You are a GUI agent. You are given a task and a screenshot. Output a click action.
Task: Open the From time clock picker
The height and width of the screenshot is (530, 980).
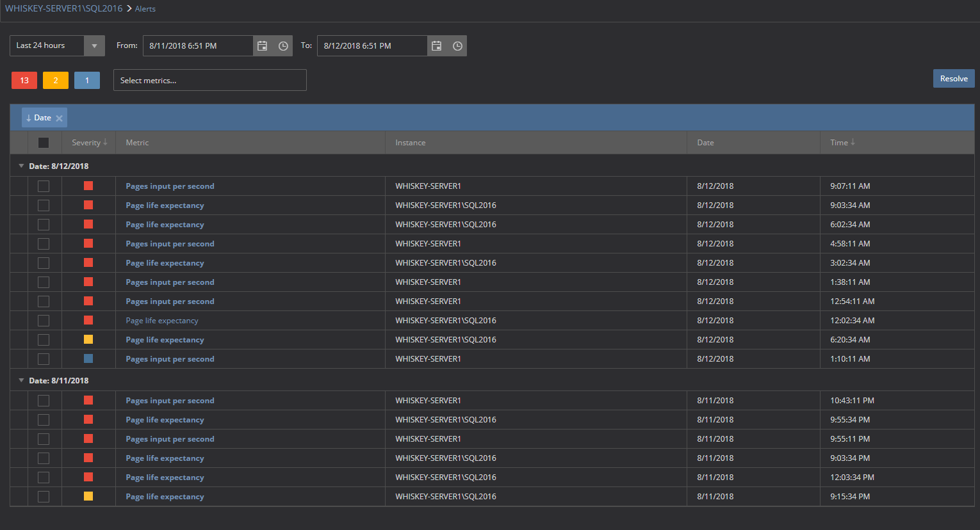click(x=283, y=46)
